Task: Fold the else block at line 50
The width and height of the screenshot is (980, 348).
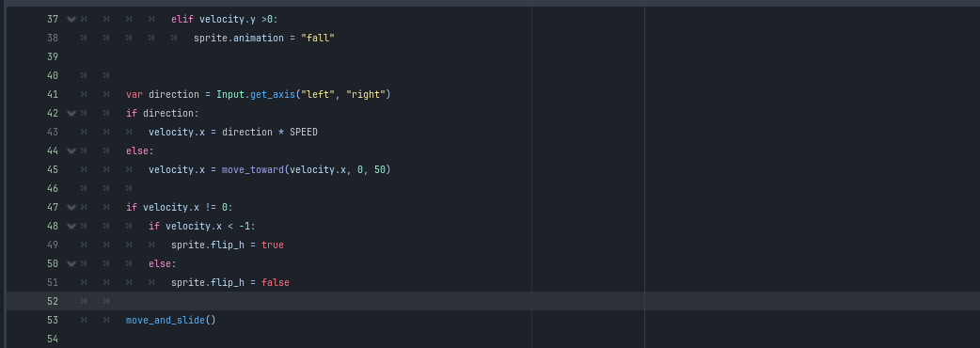Action: point(71,263)
